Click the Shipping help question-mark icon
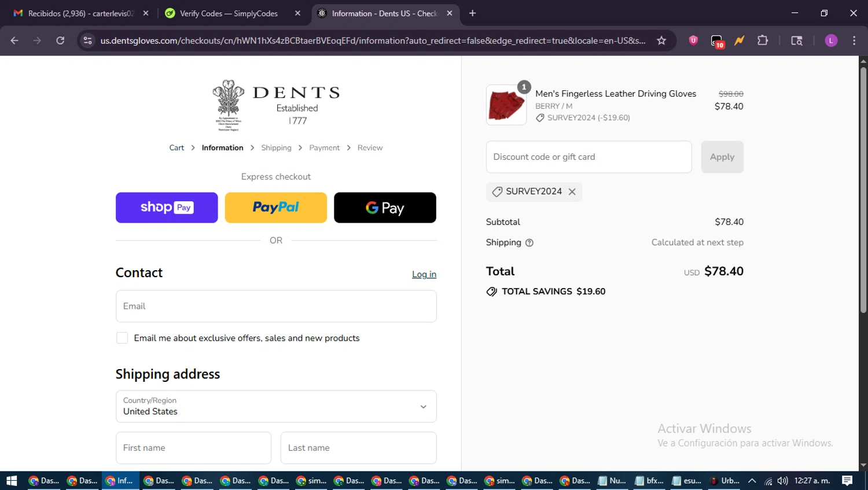The width and height of the screenshot is (868, 490). pos(529,243)
